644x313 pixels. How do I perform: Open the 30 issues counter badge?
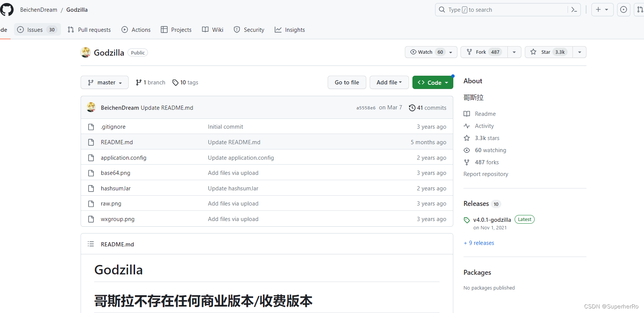(x=52, y=30)
